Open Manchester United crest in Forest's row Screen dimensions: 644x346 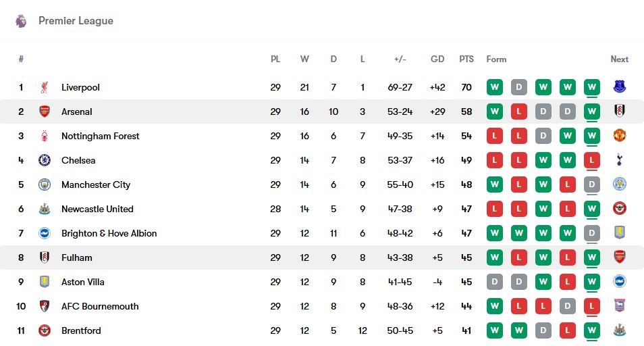tap(619, 136)
